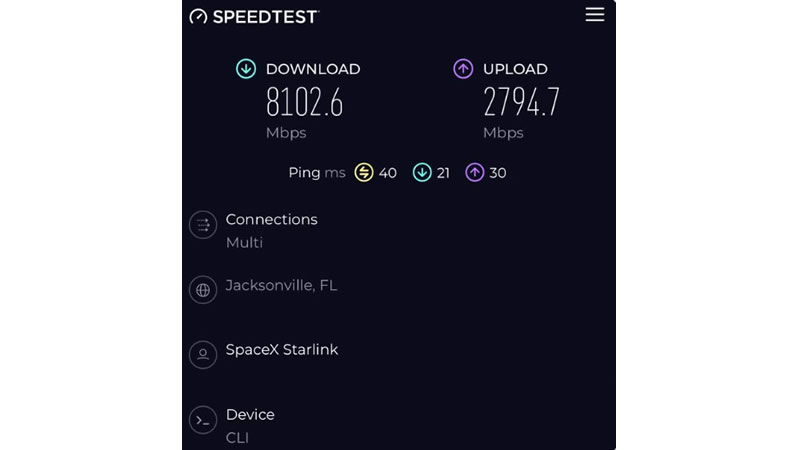Click the 2794.7 upload speed value
Screen dimensions: 800x450
click(x=521, y=102)
